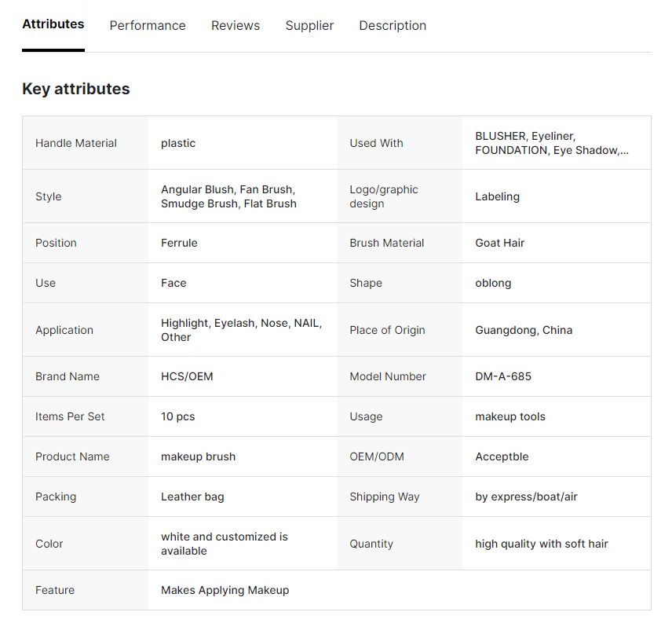Select the 10 pcs items per set value
The image size is (672, 623).
point(177,416)
